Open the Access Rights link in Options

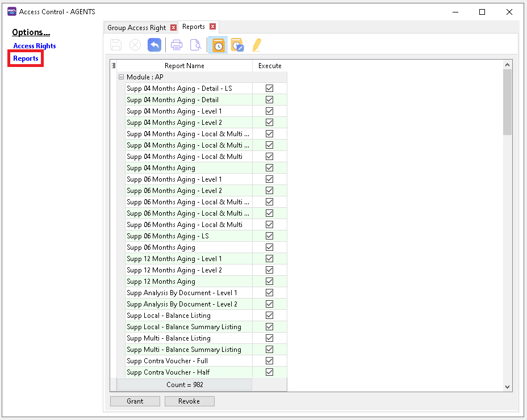(x=35, y=46)
